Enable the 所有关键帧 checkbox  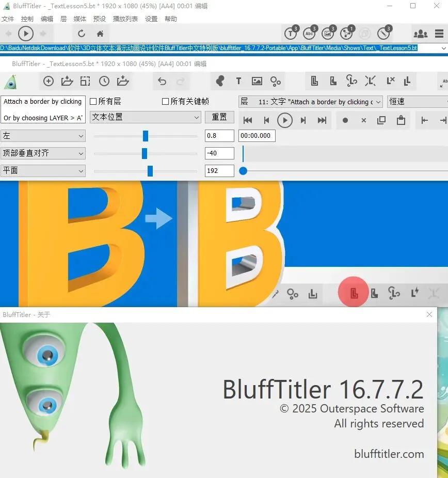point(165,101)
